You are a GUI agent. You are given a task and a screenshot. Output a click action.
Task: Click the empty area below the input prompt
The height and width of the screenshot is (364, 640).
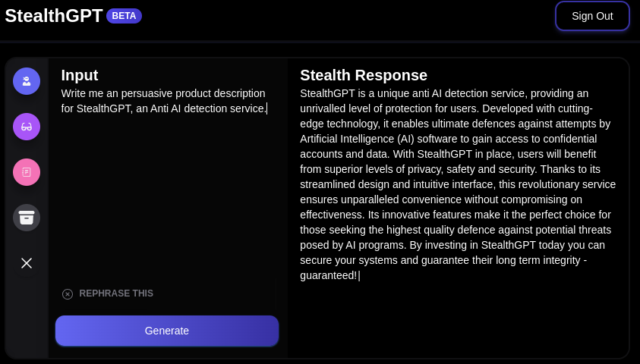click(167, 196)
